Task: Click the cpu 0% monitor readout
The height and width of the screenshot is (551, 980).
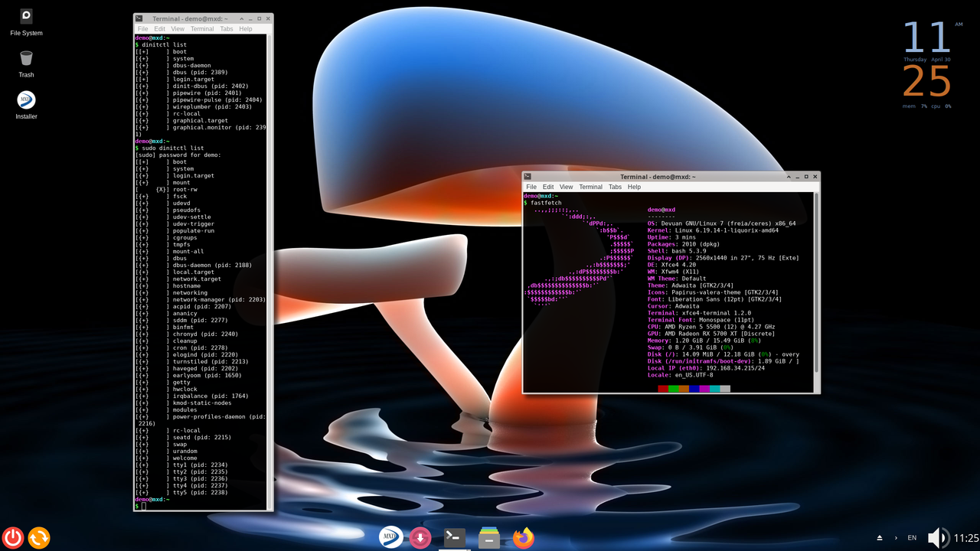Action: [x=941, y=106]
